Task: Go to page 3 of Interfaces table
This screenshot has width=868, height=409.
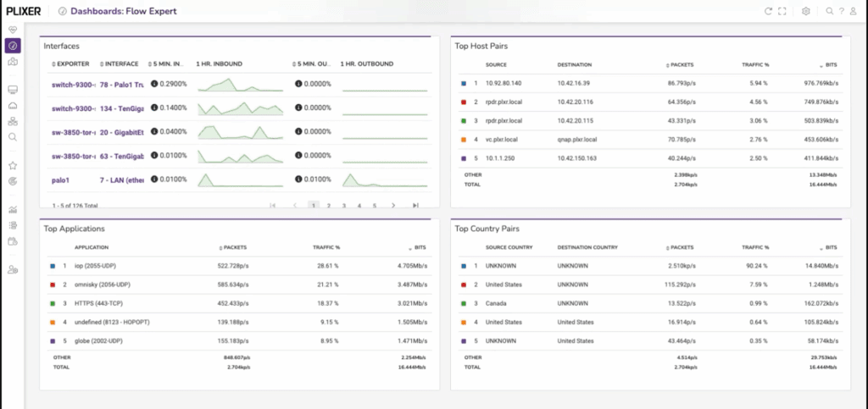Action: 343,205
